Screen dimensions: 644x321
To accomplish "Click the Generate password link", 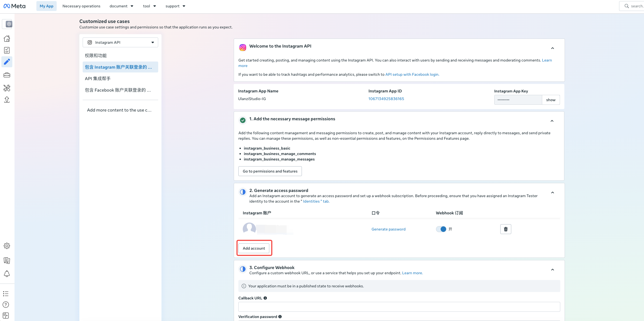I will click(x=388, y=229).
